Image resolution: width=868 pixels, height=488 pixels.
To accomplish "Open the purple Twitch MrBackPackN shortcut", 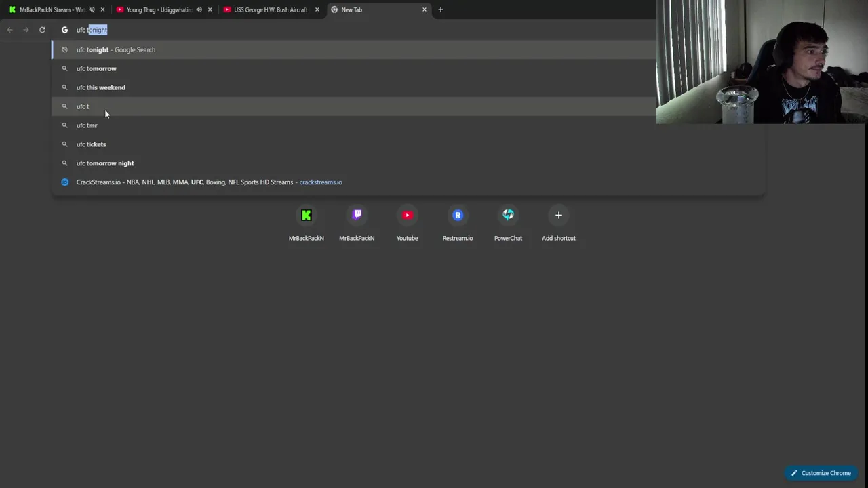I will pos(357,224).
